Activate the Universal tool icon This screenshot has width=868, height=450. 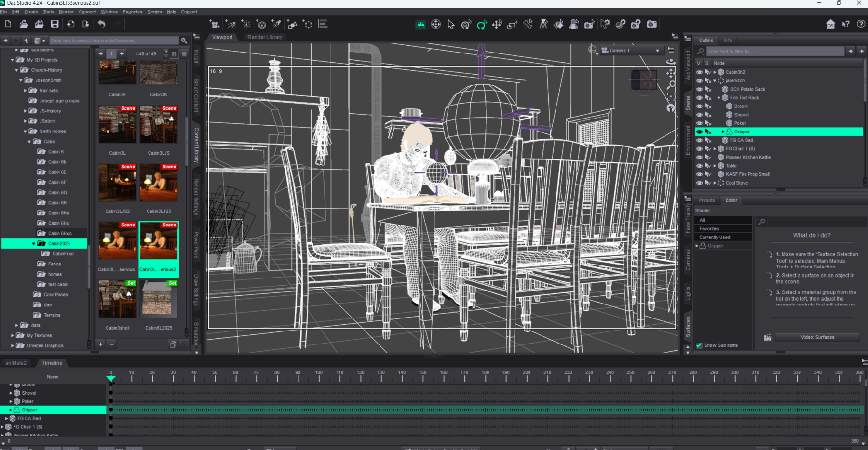coord(466,25)
